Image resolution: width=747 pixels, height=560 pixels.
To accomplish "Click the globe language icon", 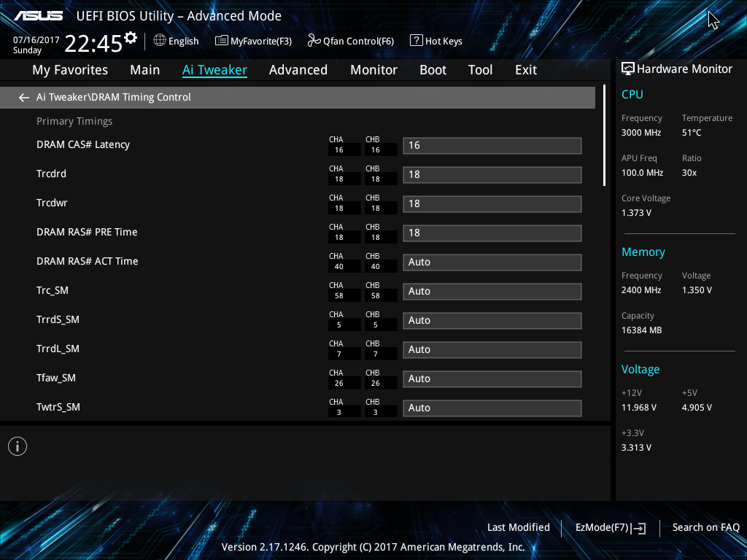I will pos(160,41).
